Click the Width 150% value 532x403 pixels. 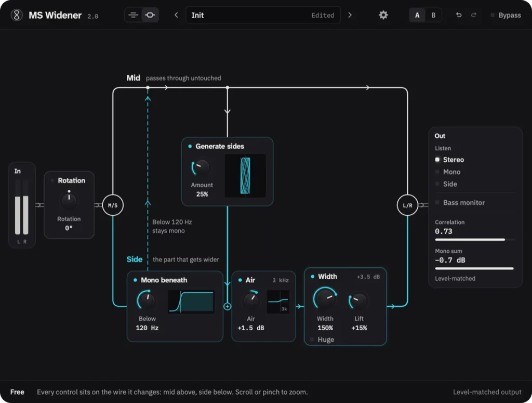click(325, 328)
